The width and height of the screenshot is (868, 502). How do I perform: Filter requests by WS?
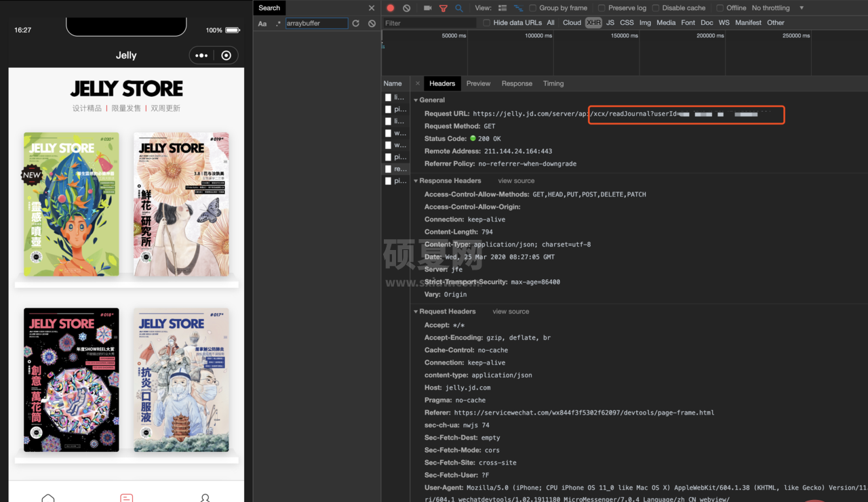(x=724, y=23)
